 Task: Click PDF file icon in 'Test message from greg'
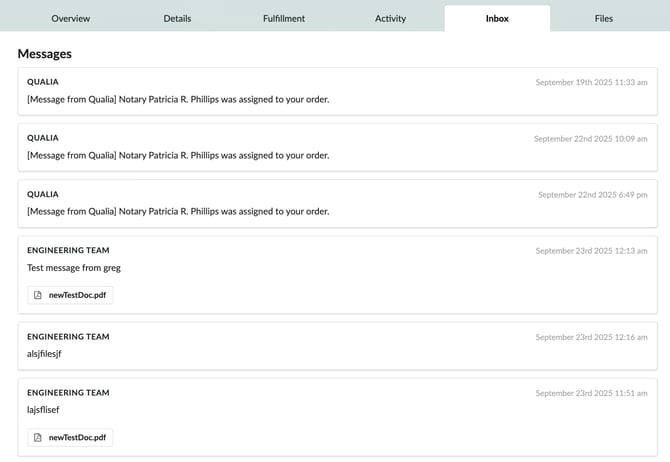[38, 295]
